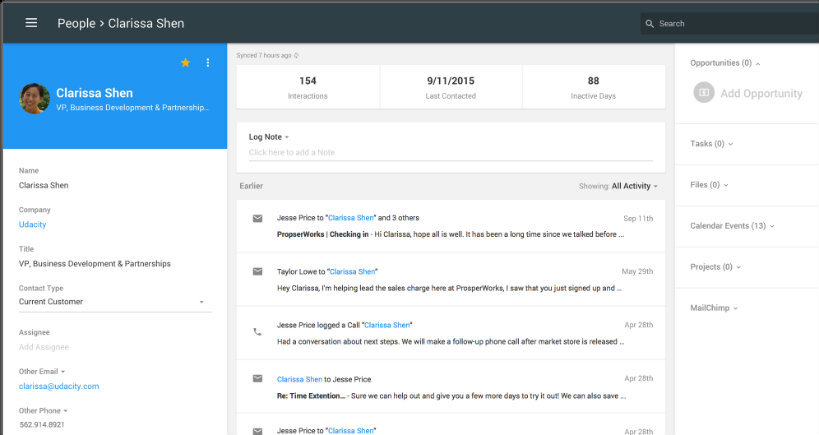Change the All Activity filter dropdown
Screen dimensions: 819x435
(635, 186)
